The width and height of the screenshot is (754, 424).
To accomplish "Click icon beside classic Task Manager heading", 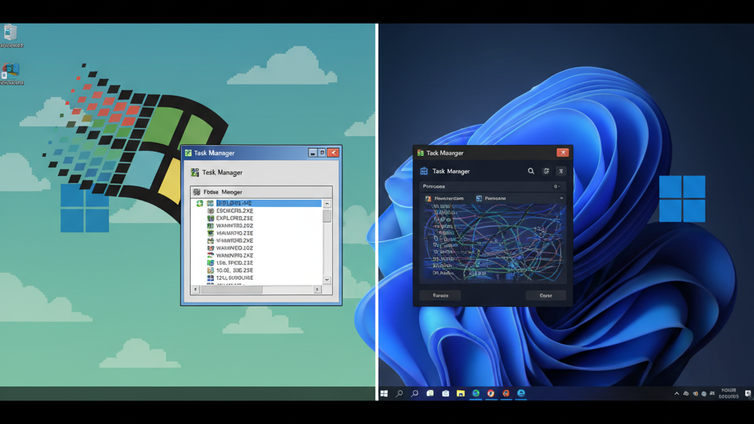I will pos(195,172).
